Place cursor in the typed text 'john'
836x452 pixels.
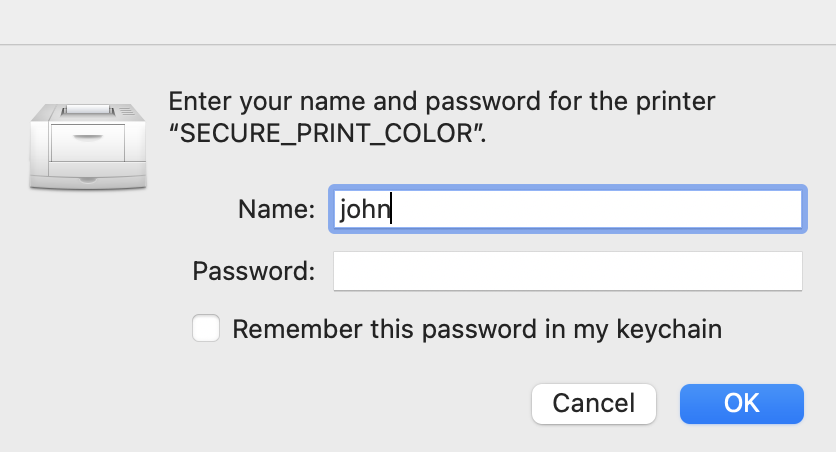click(365, 209)
